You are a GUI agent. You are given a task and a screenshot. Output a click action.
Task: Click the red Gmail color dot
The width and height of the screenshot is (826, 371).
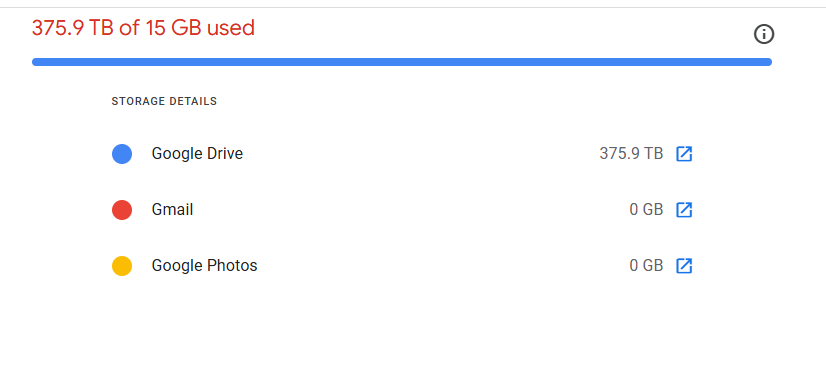[122, 210]
